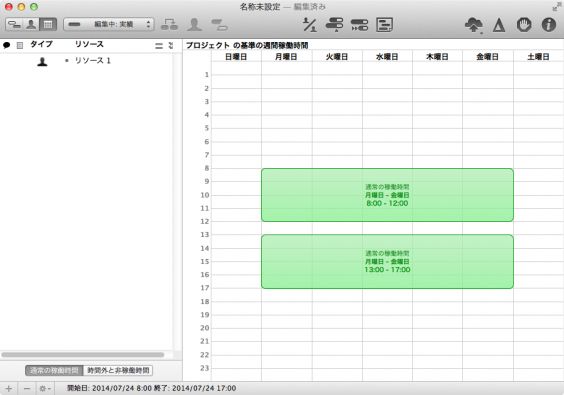Open the inspector info icon

(549, 25)
